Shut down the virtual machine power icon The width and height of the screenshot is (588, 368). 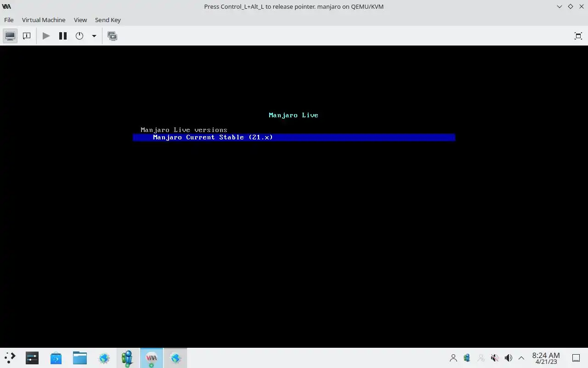pyautogui.click(x=79, y=36)
